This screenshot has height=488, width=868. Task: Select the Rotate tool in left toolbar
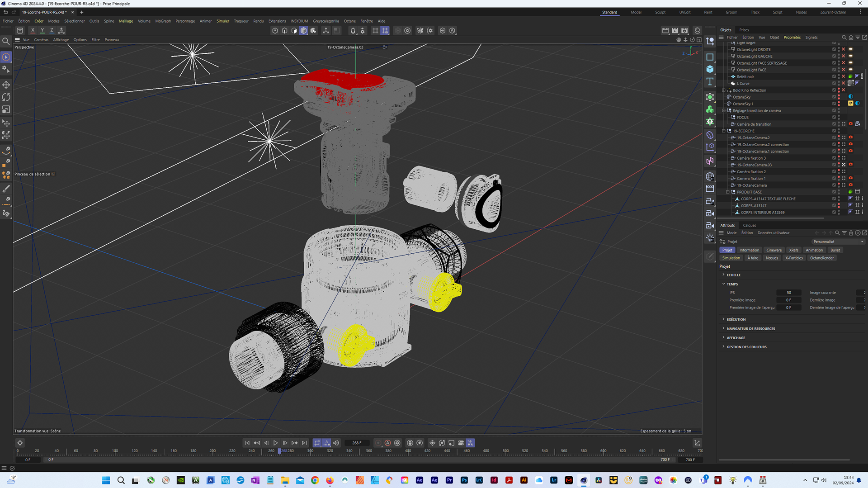tap(6, 97)
